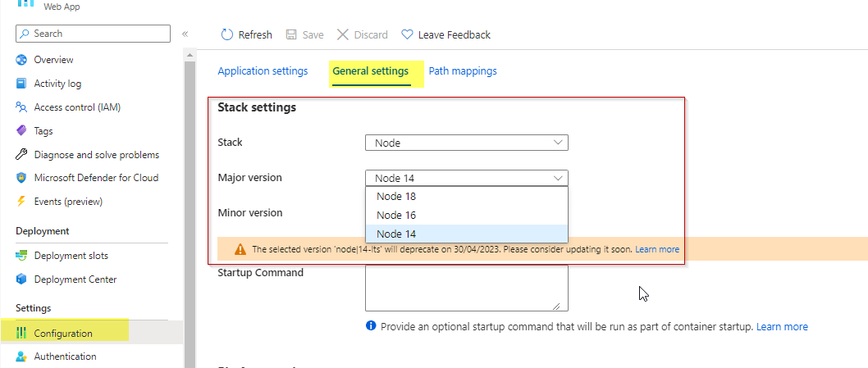
Task: Open the Stack dropdown
Action: [467, 143]
